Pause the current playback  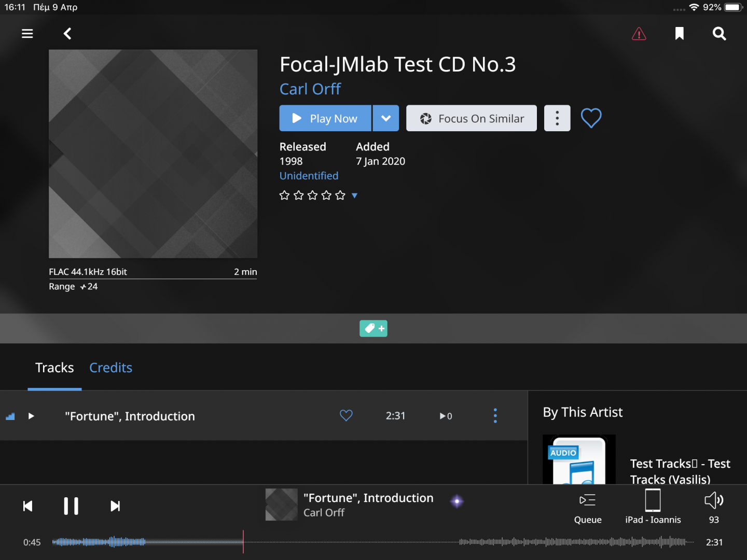[x=71, y=506]
